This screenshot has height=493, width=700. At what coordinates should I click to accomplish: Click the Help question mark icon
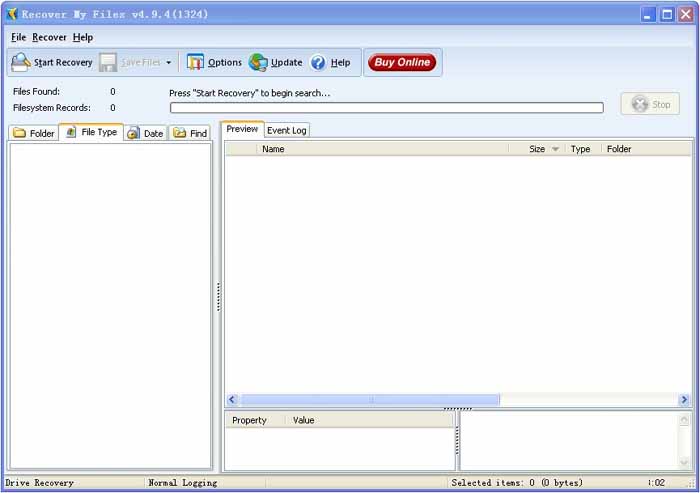(x=318, y=62)
